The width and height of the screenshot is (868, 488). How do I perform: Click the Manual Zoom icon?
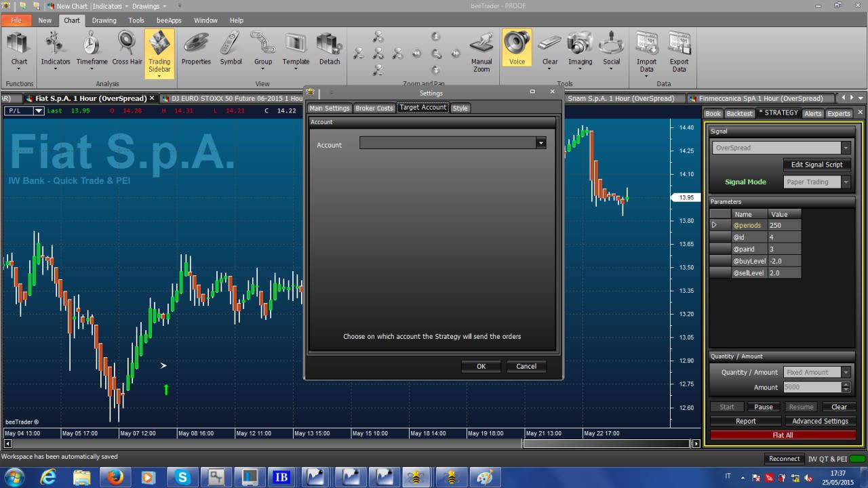[481, 53]
